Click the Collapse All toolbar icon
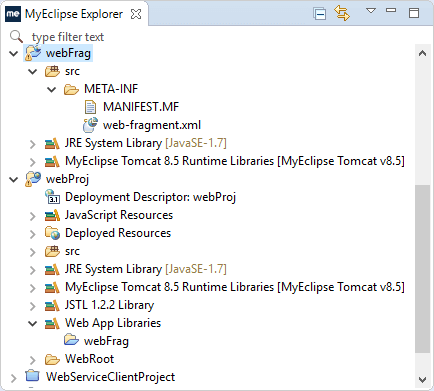 [320, 14]
